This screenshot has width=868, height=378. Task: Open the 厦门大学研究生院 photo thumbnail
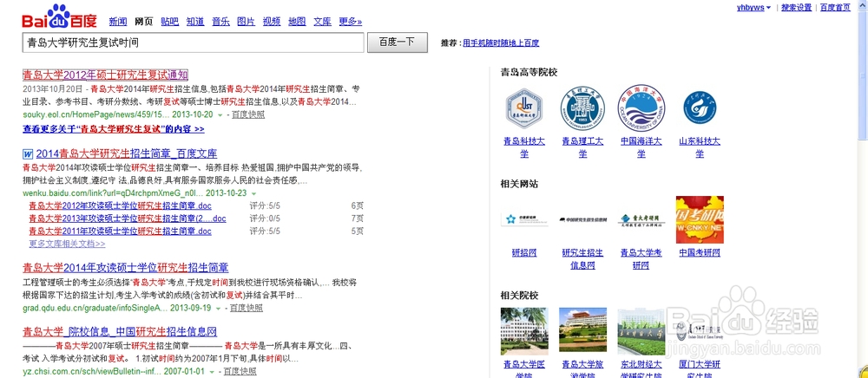pos(700,331)
